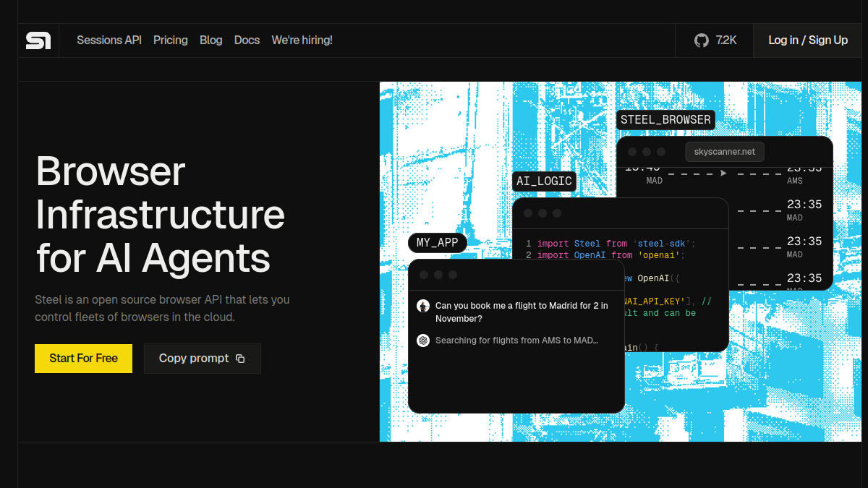Click the skyscanner.net address bar

click(x=725, y=152)
